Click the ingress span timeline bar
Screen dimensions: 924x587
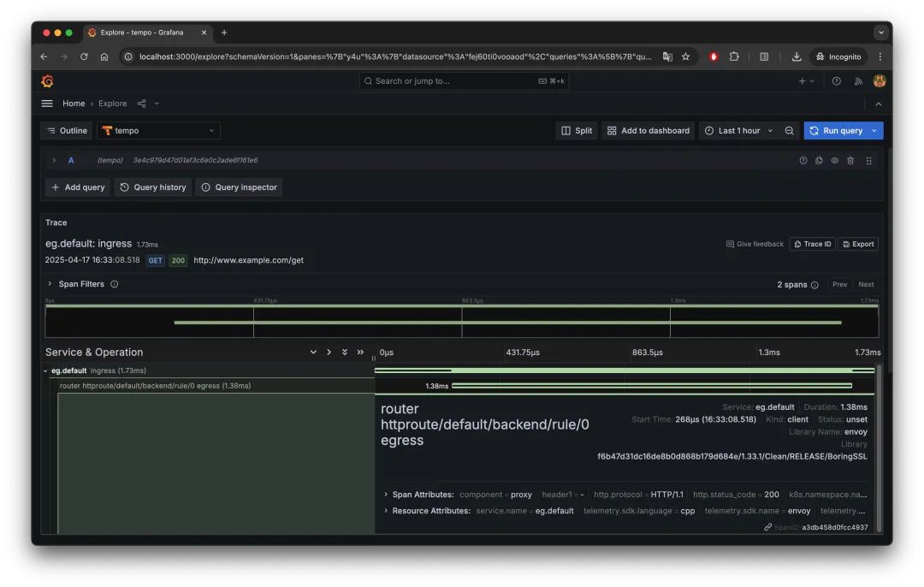click(x=625, y=371)
